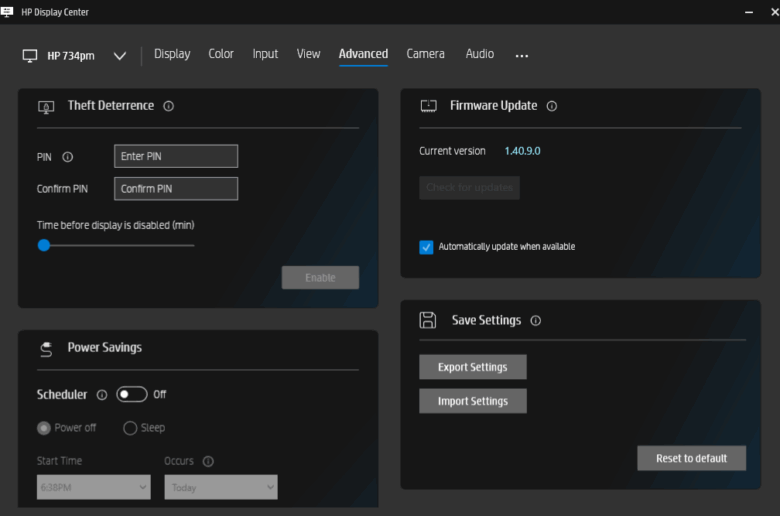Click the monitor icon beside HP 734pm
This screenshot has width=780, height=516.
30,56
